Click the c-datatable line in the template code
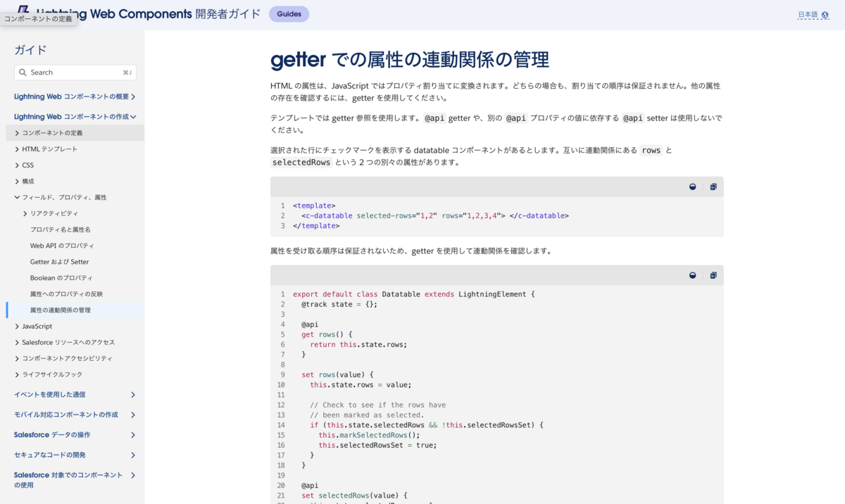 (x=435, y=216)
